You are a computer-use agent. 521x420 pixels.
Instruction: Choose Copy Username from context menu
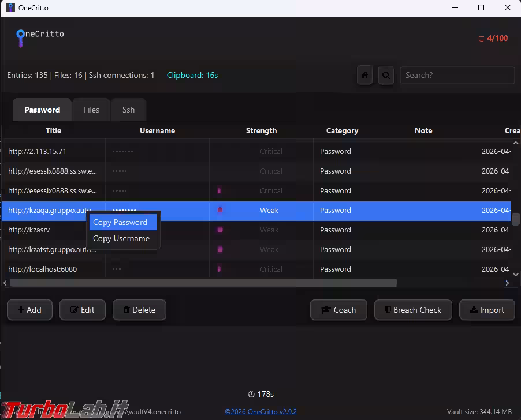click(121, 238)
